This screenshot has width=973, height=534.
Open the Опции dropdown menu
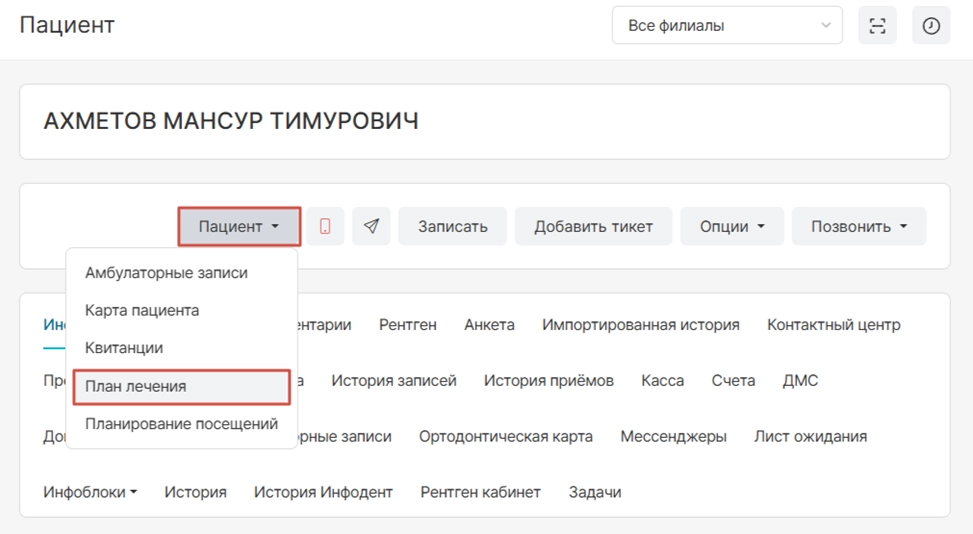(x=732, y=226)
